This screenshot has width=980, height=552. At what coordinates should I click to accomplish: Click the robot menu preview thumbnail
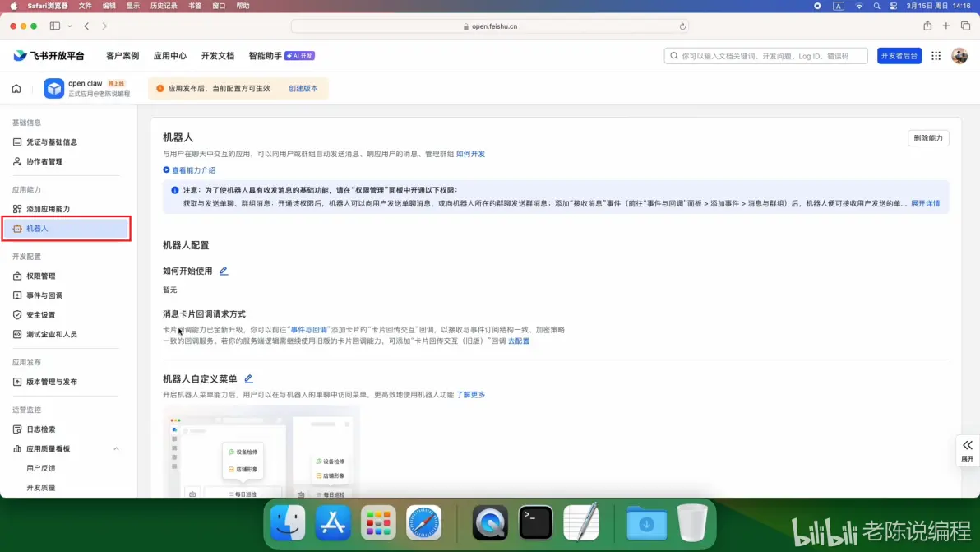tap(261, 452)
